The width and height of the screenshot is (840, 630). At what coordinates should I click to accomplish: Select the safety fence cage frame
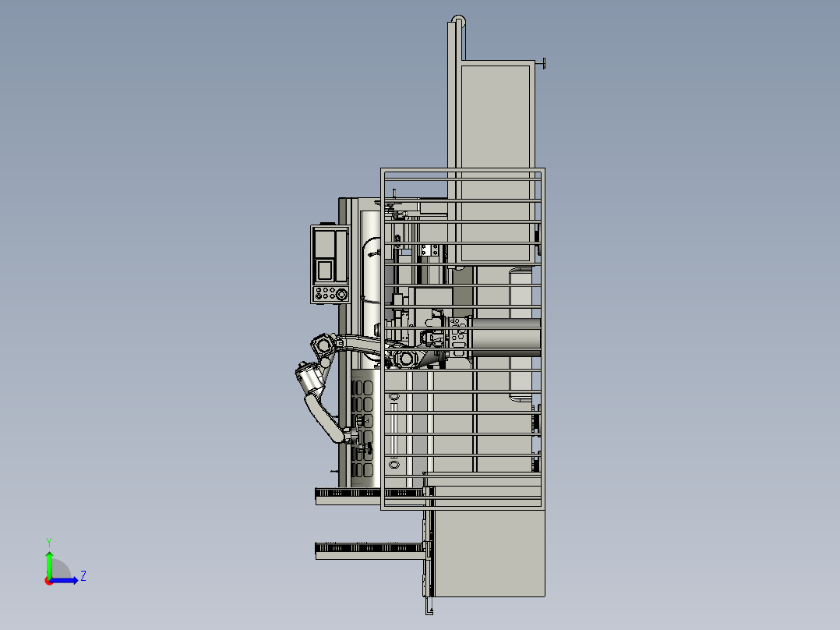463,339
